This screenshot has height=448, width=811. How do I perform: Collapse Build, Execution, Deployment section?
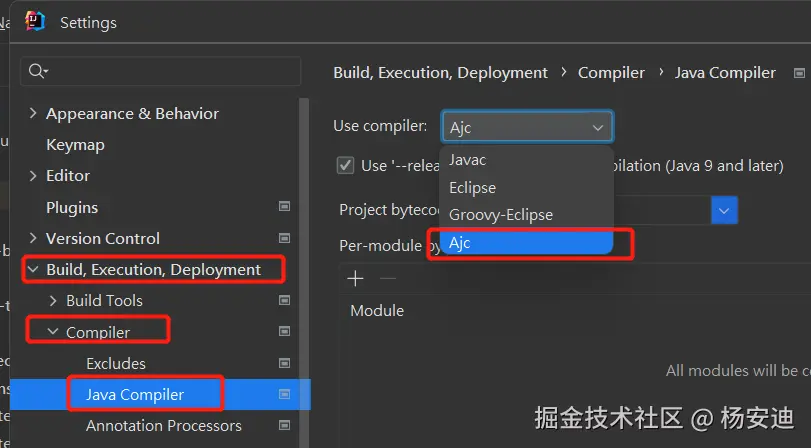click(34, 269)
